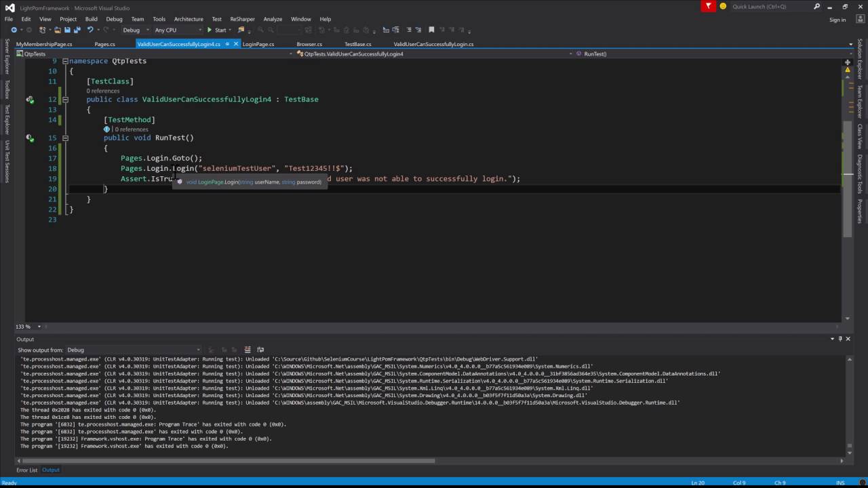
Task: Collapse the RunTest method region
Action: (65, 138)
